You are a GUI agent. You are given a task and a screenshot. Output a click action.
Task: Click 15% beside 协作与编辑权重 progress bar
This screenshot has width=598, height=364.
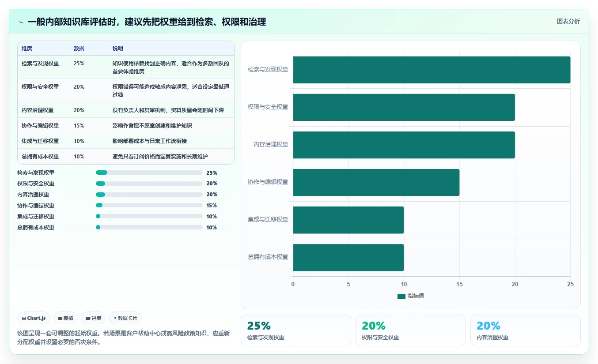[x=212, y=206]
